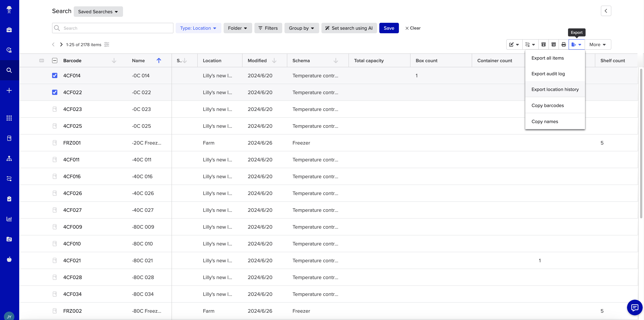Screen dimensions: 644x320
Task: Select the 4CF025 row checkbox
Action: (x=55, y=126)
